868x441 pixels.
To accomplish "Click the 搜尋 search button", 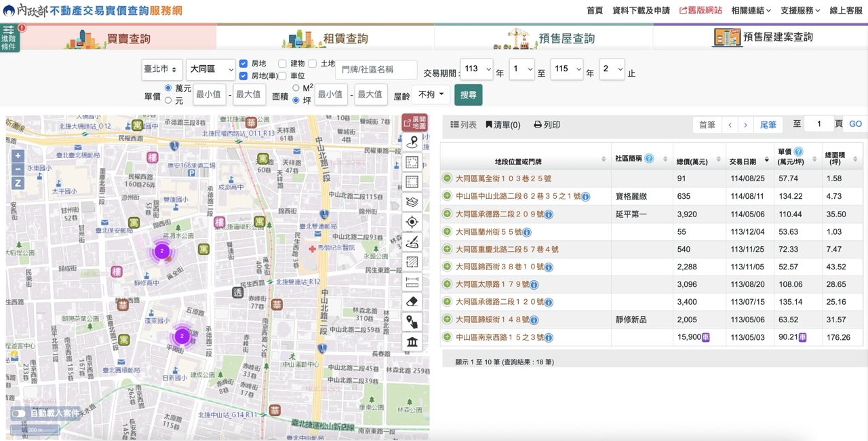I will click(x=468, y=95).
